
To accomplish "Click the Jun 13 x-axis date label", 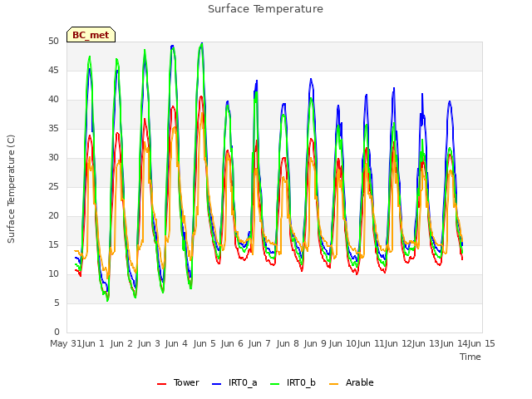I will (x=426, y=343).
